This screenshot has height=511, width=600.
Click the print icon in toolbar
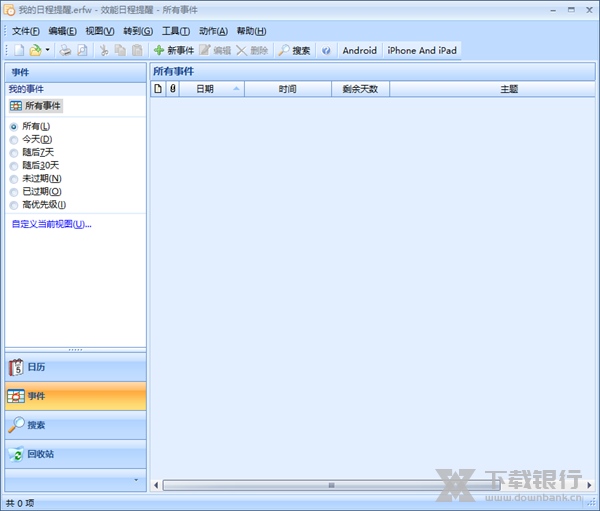click(65, 50)
